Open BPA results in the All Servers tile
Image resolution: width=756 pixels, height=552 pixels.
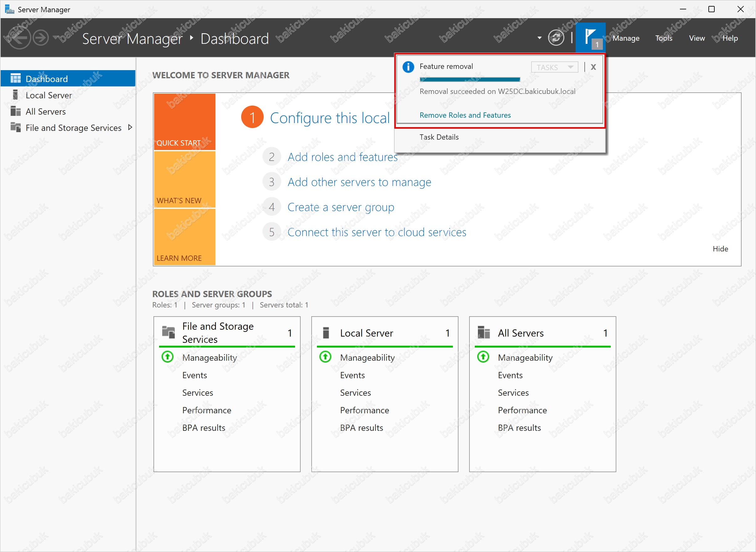(x=519, y=428)
